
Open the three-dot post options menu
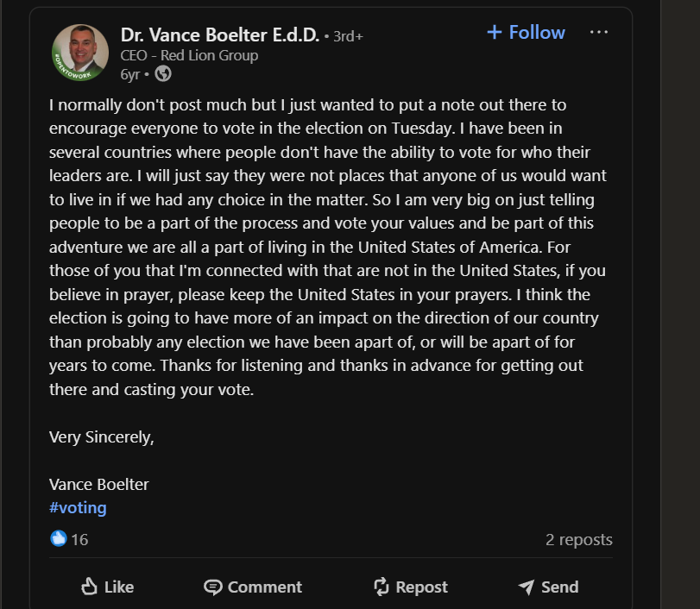(x=599, y=32)
